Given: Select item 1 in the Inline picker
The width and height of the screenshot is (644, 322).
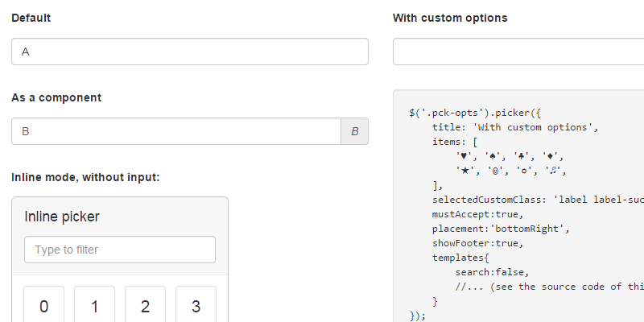Looking at the screenshot, I should click(x=95, y=306).
